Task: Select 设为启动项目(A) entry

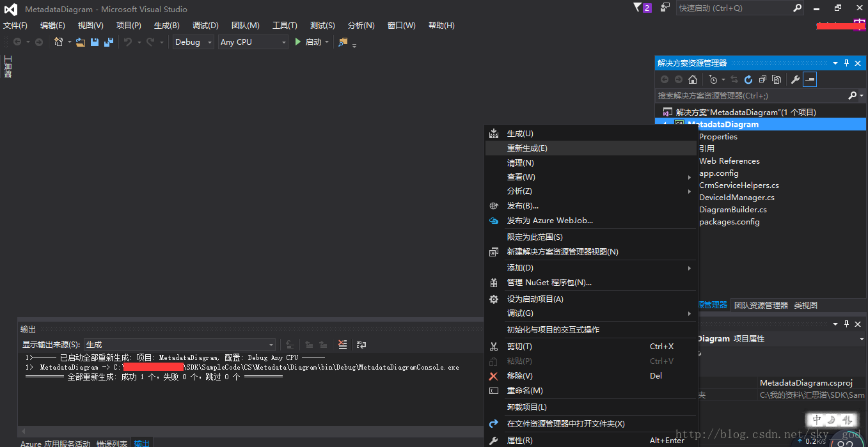Action: 591,299
